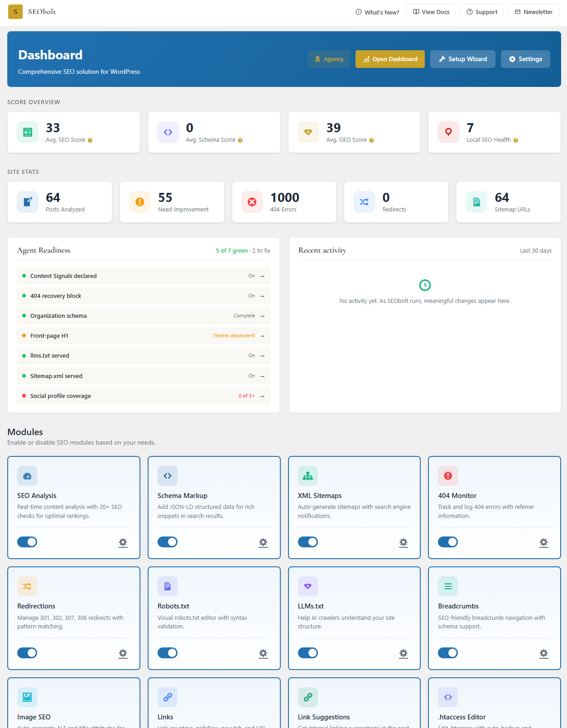Open the Social profile coverage row arrow
This screenshot has height=728, width=567.
pos(262,396)
